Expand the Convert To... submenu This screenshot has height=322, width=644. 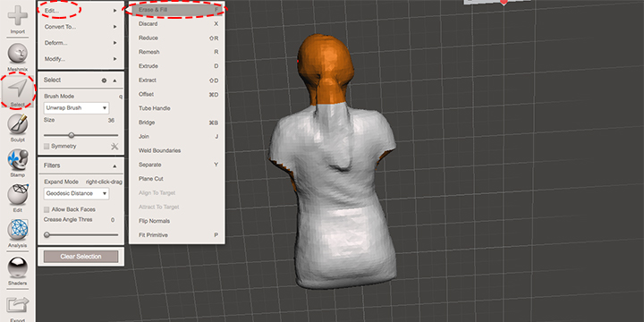80,27
